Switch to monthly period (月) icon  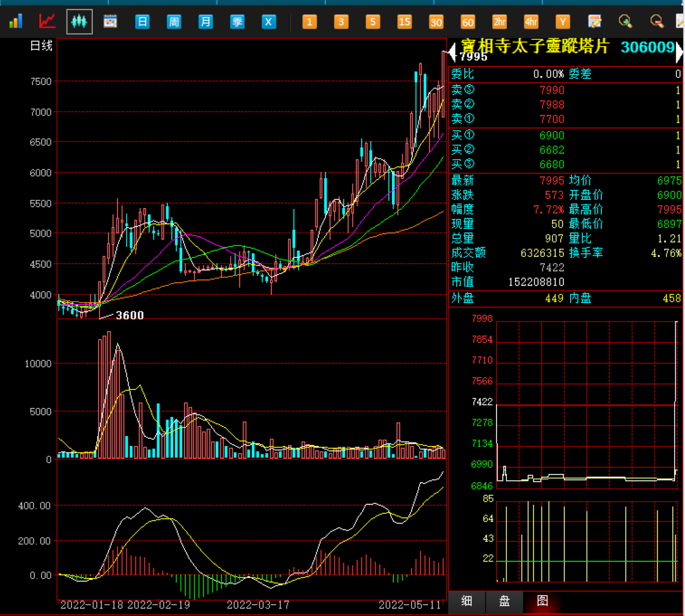(x=205, y=22)
